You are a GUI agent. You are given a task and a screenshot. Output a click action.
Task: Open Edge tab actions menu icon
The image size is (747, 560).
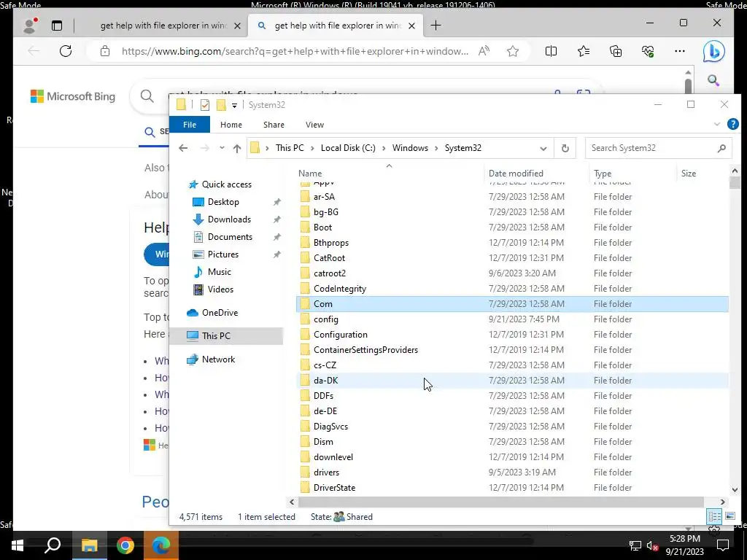pos(57,26)
